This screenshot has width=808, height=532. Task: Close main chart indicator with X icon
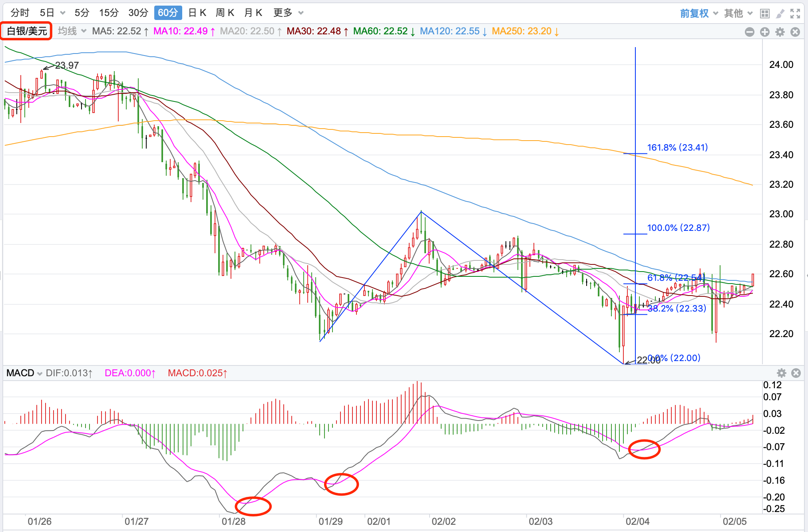(795, 32)
